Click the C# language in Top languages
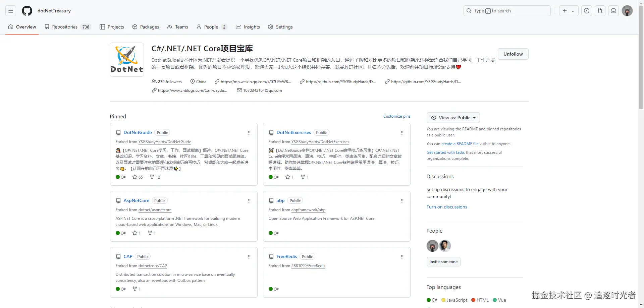 [x=432, y=300]
